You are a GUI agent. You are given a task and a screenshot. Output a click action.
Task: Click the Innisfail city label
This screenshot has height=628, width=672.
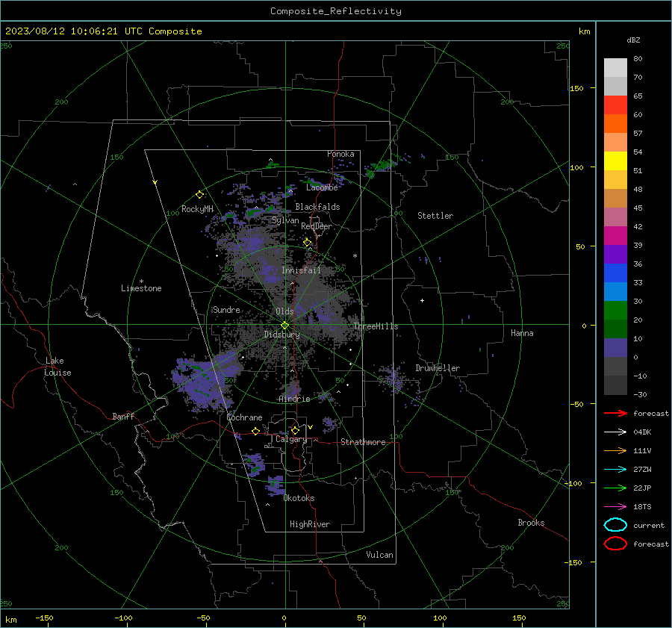[301, 270]
